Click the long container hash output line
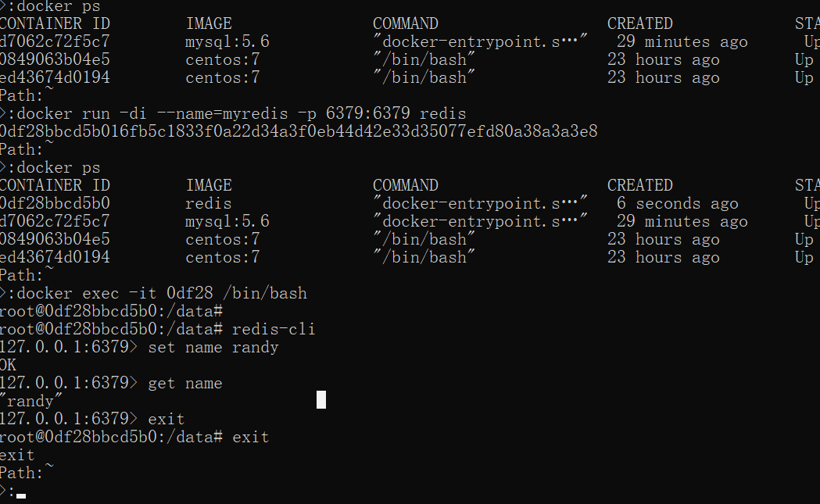This screenshot has width=820, height=504. point(298,131)
